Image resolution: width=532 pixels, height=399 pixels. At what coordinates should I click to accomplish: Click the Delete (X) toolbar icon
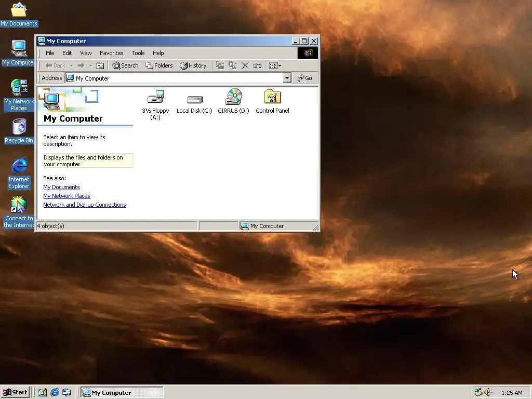pyautogui.click(x=245, y=65)
